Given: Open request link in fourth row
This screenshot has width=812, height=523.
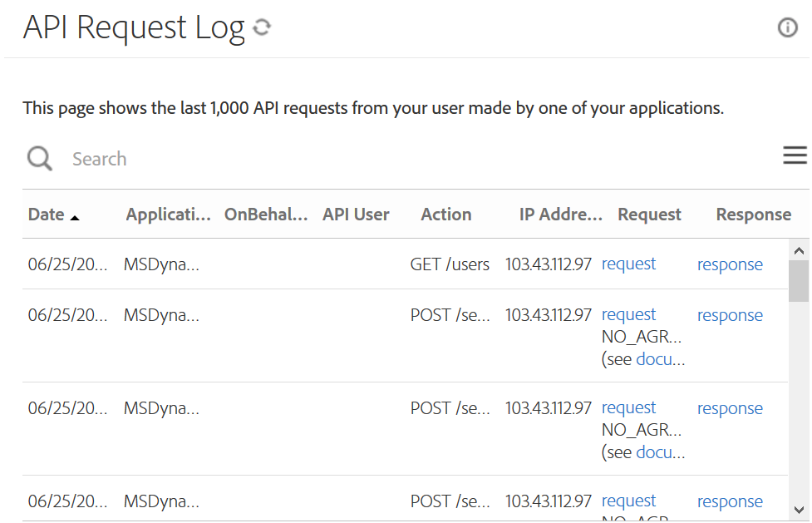Looking at the screenshot, I should coord(628,501).
